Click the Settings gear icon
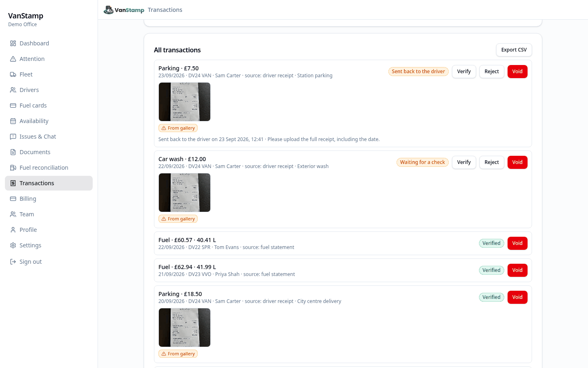588x368 pixels. pos(13,245)
